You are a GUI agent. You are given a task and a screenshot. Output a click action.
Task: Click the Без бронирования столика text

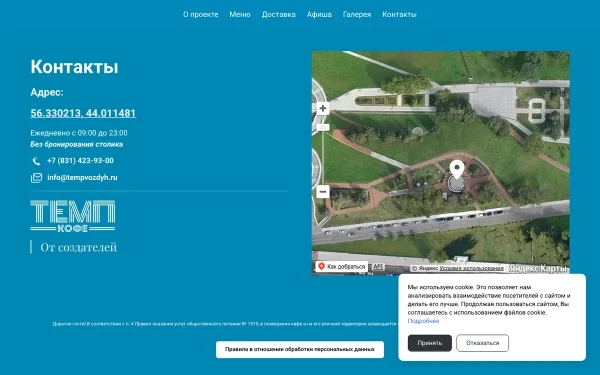tap(77, 144)
